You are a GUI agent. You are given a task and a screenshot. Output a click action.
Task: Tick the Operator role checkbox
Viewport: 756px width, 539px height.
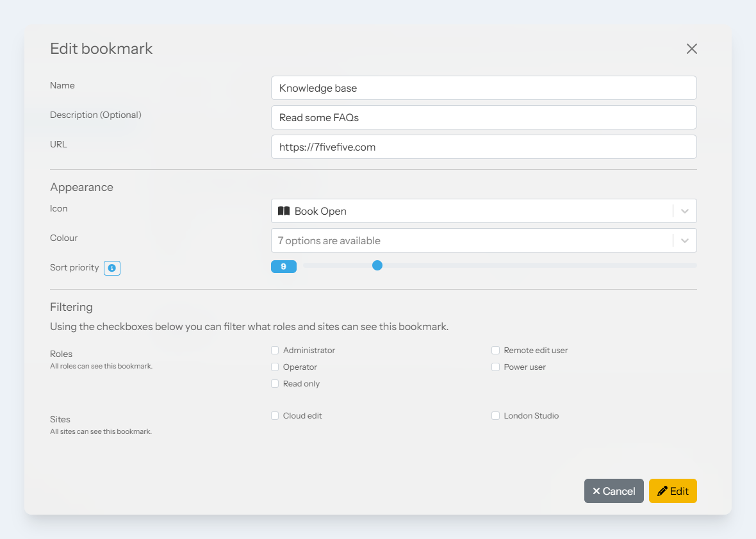[275, 367]
